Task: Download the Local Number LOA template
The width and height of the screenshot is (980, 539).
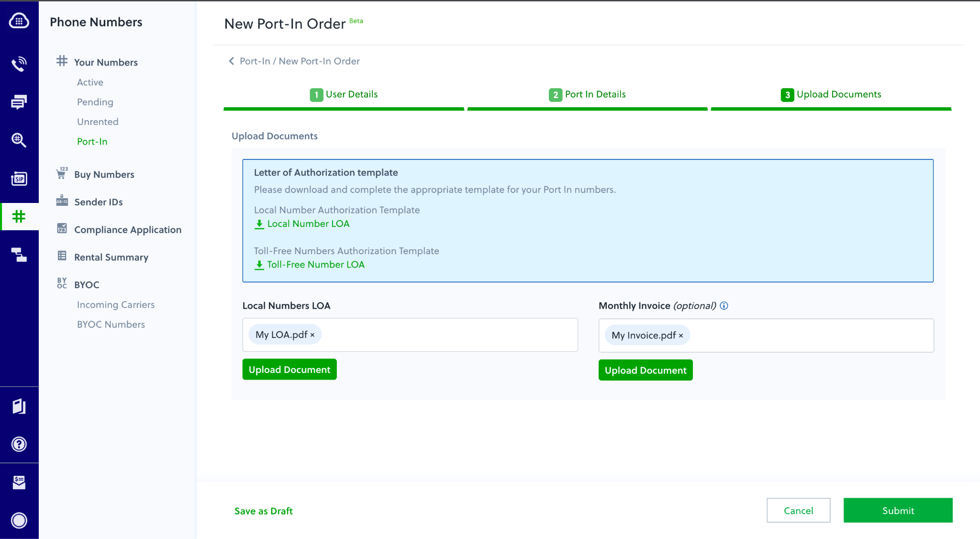Action: coord(302,224)
